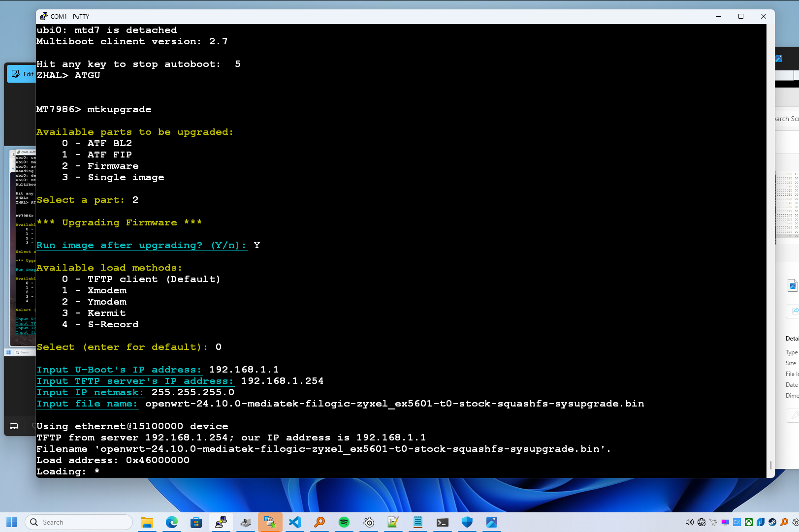Open the Photos app taskbar icon
Viewport: 799px width, 532px height.
pos(491,522)
